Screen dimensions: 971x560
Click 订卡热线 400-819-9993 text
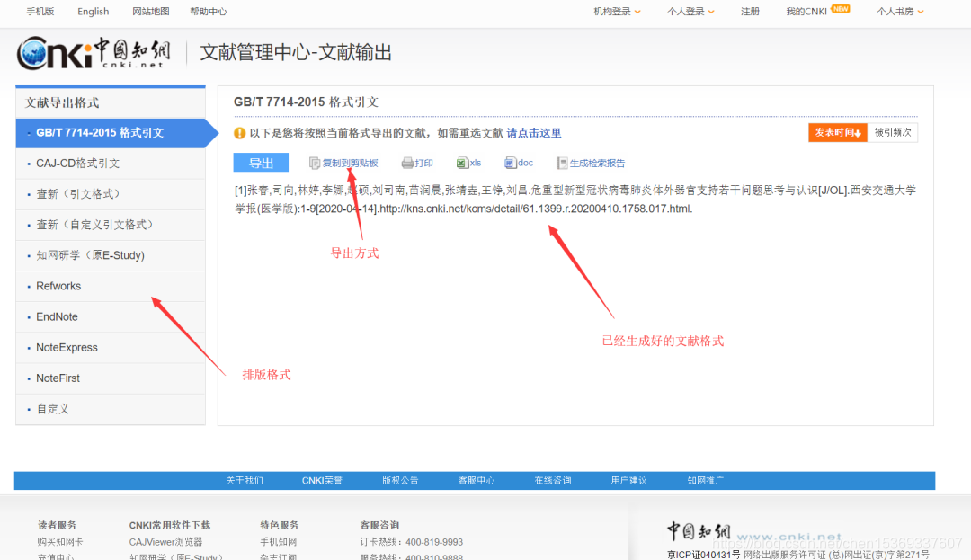(412, 542)
